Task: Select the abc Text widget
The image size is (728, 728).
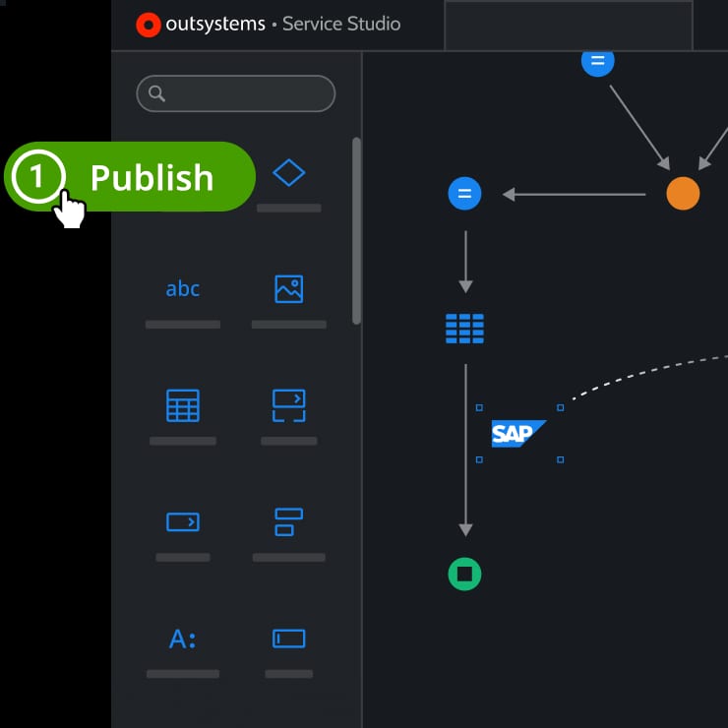Action: click(182, 289)
